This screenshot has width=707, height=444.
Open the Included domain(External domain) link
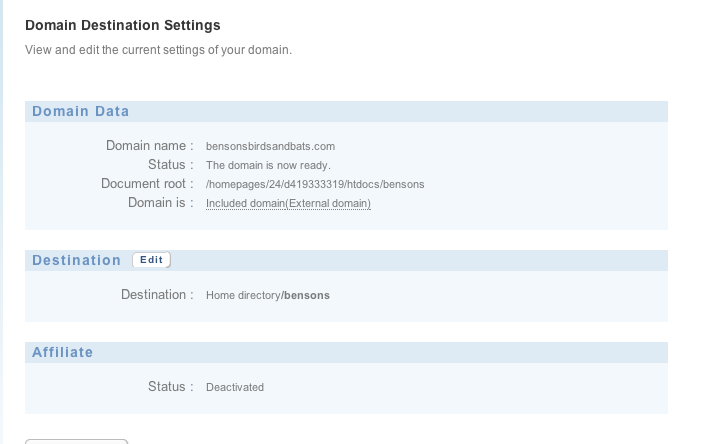coord(288,203)
